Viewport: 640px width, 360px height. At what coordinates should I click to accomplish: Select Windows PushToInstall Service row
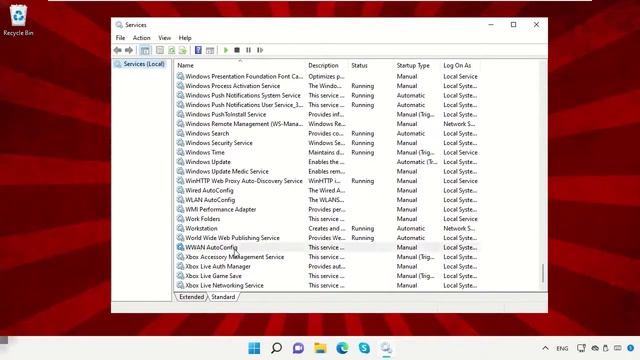(327, 114)
